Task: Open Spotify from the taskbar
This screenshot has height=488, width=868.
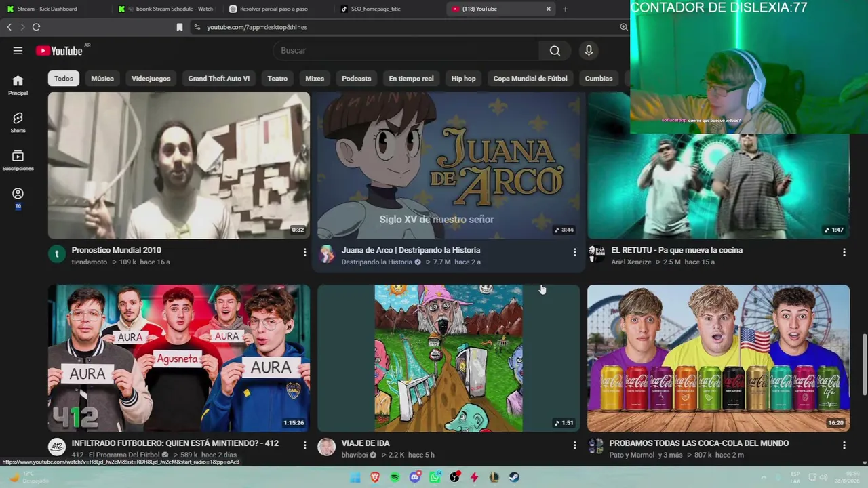Action: click(395, 477)
